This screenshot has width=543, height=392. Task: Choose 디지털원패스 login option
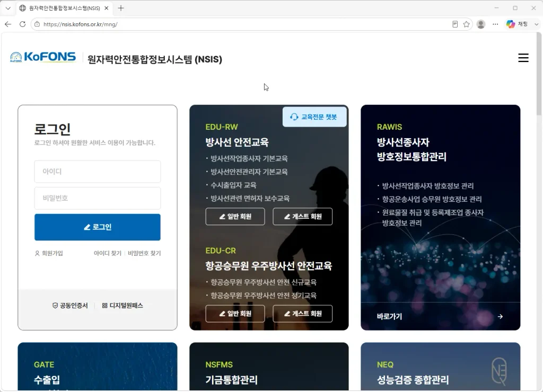click(x=122, y=306)
